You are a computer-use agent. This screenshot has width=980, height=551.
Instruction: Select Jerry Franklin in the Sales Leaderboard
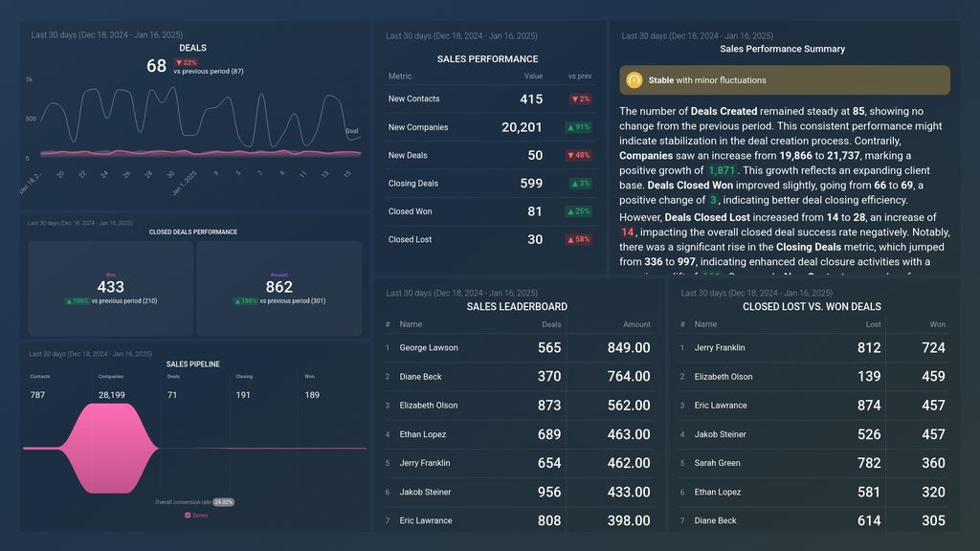pyautogui.click(x=425, y=463)
